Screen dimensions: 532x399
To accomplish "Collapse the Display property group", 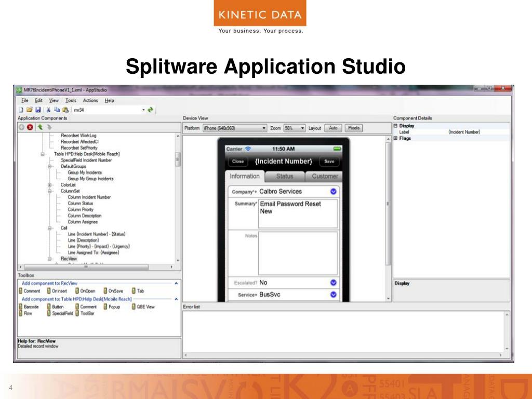I will click(x=395, y=126).
